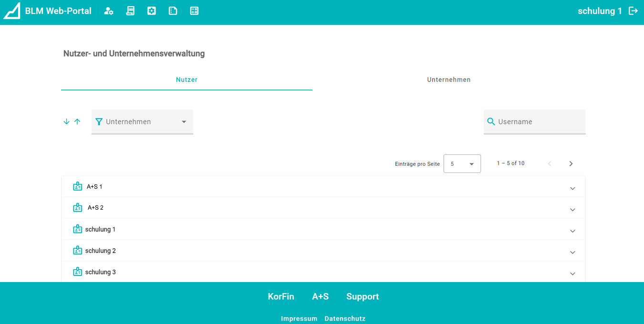Sort users ascending with up arrow
Viewport: 644px width, 324px height.
click(x=77, y=121)
